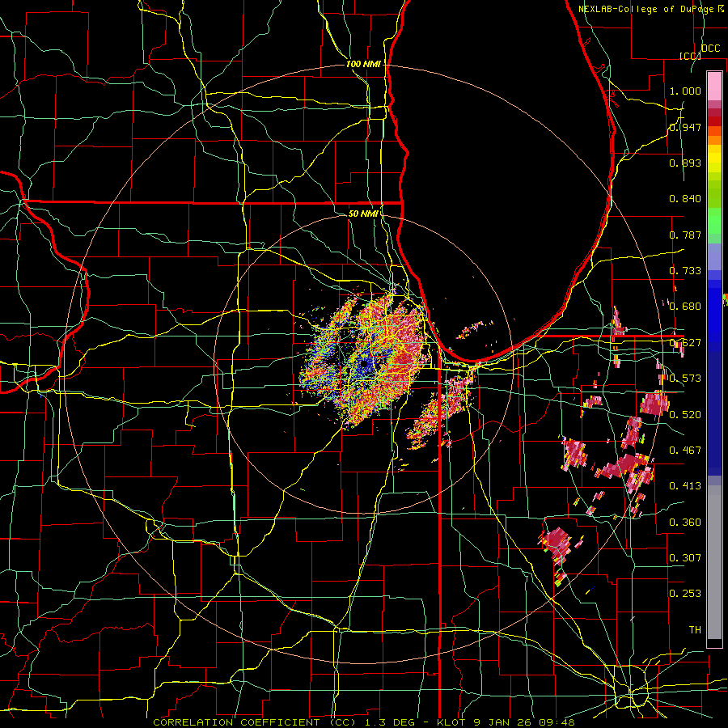
Task: Click the 0.733 legend value
Action: coord(685,271)
